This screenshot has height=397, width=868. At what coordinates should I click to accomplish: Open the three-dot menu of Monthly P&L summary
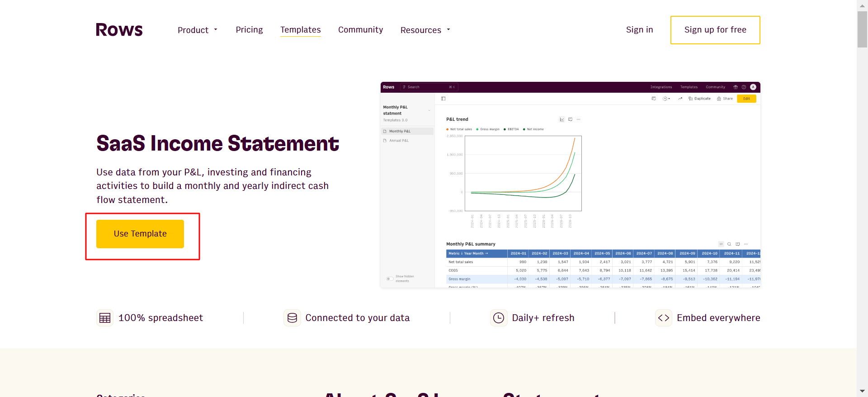pyautogui.click(x=746, y=244)
